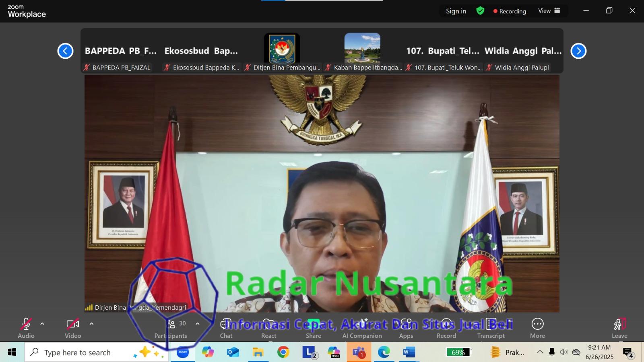Open the Participants list dropdown
This screenshot has width=644, height=362.
click(x=197, y=324)
